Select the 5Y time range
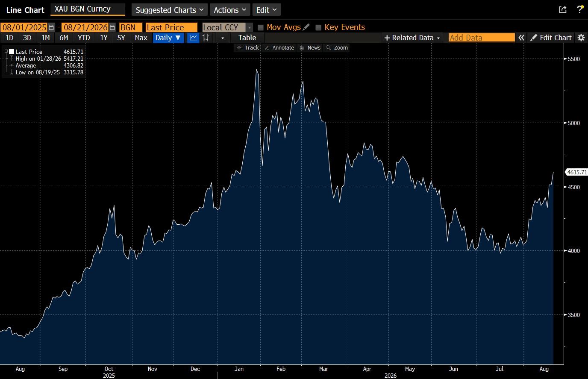Viewport: 588px width, 379px height. [121, 38]
